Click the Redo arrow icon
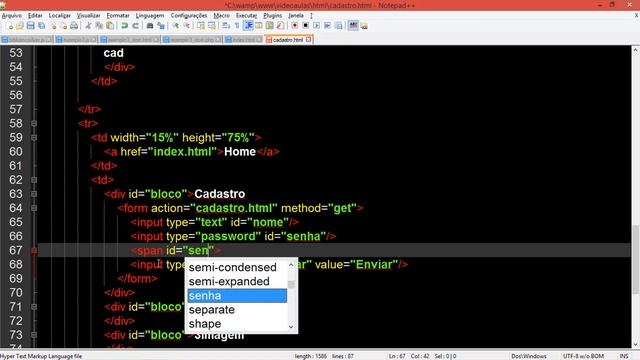Screen dimensions: 640x360 click(x=136, y=26)
